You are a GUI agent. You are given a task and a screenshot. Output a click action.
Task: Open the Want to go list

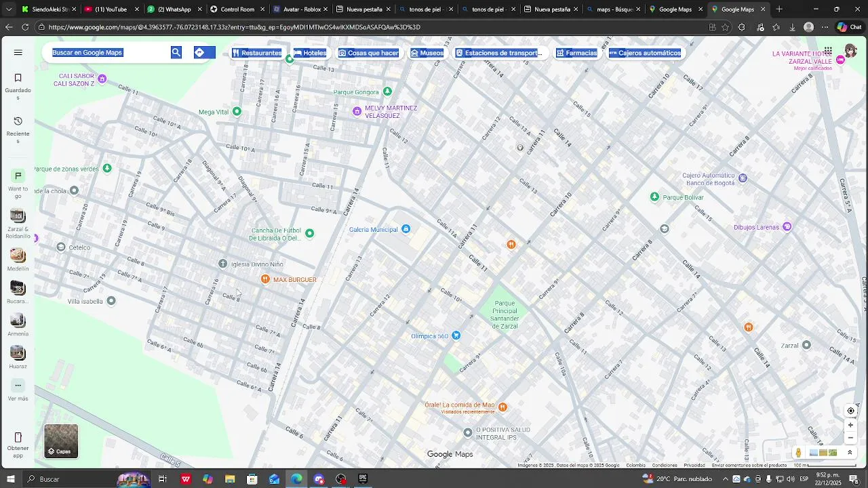tap(18, 184)
